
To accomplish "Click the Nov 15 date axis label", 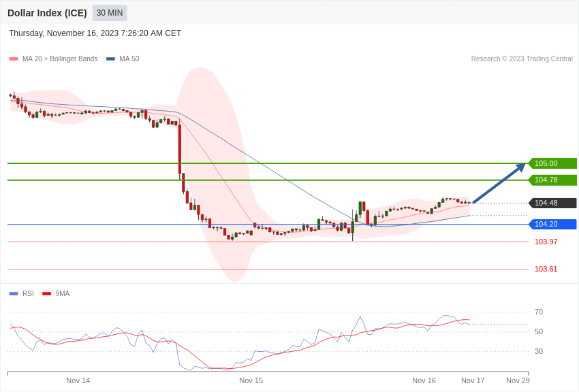I will click(x=251, y=380).
